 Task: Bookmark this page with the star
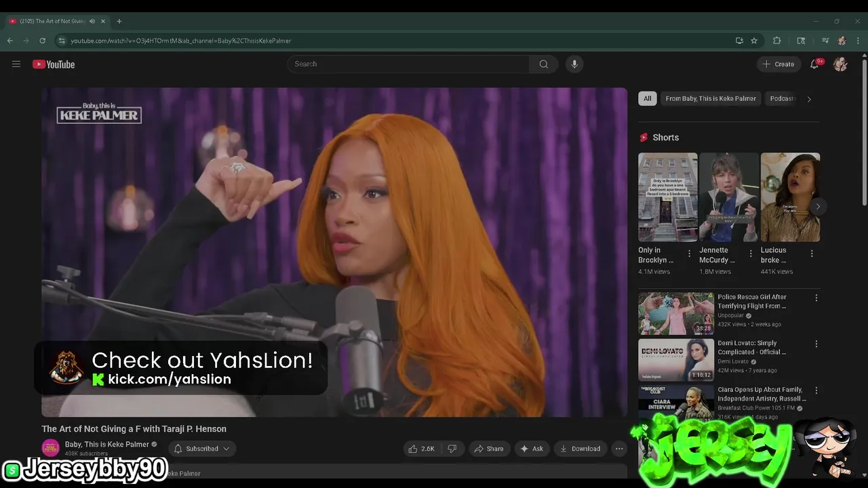coord(754,41)
